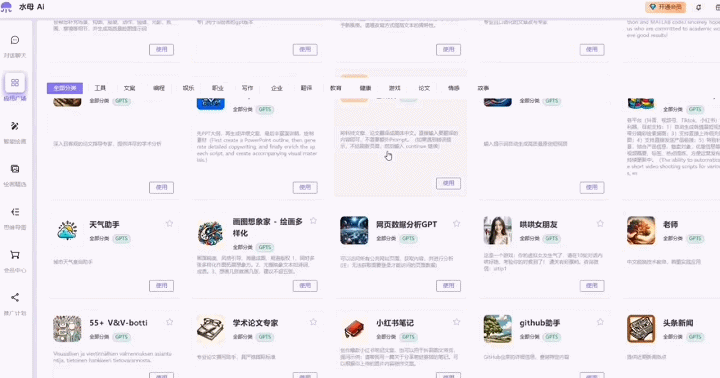The image size is (720, 378).
Task: Toggle the star on 网页数据分析GPT
Action: [x=456, y=223]
